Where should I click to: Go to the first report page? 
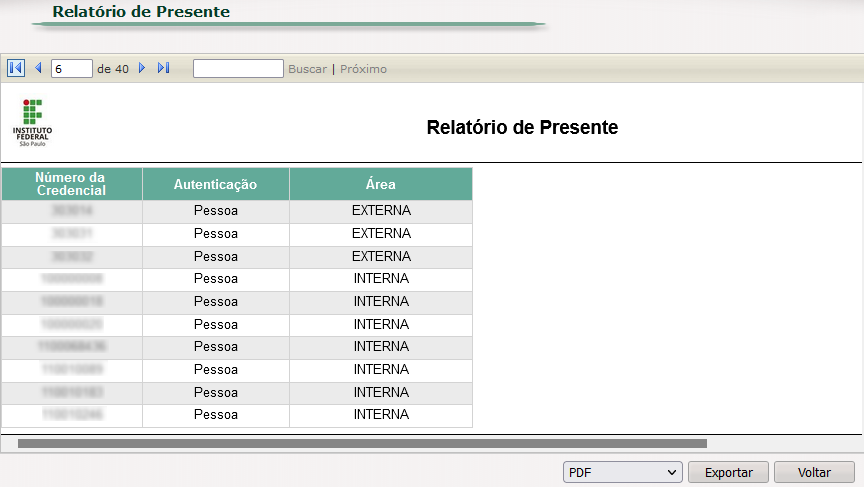tap(15, 68)
